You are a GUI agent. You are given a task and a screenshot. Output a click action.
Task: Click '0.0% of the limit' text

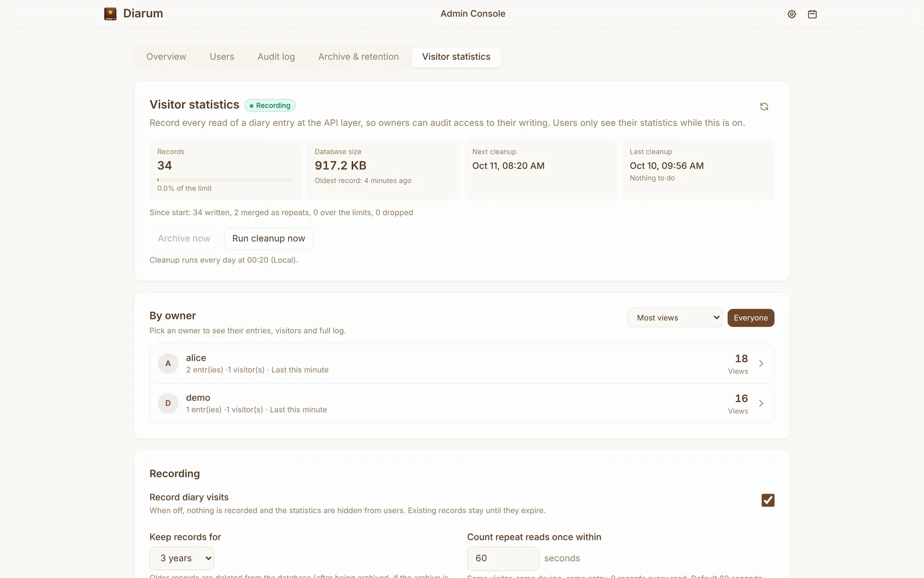point(184,189)
